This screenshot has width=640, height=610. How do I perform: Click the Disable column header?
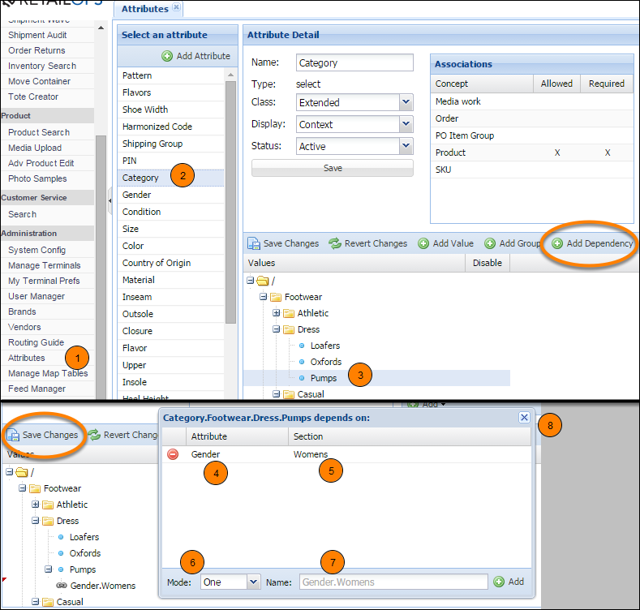487,263
